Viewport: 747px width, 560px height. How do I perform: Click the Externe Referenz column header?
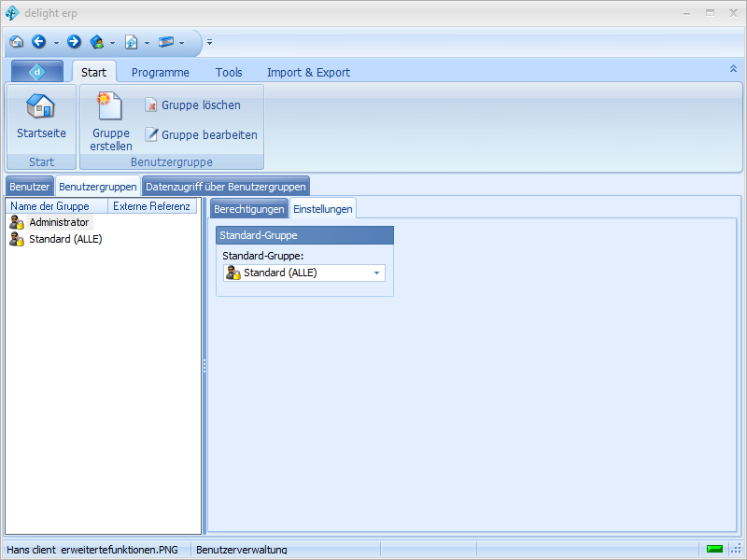point(151,206)
